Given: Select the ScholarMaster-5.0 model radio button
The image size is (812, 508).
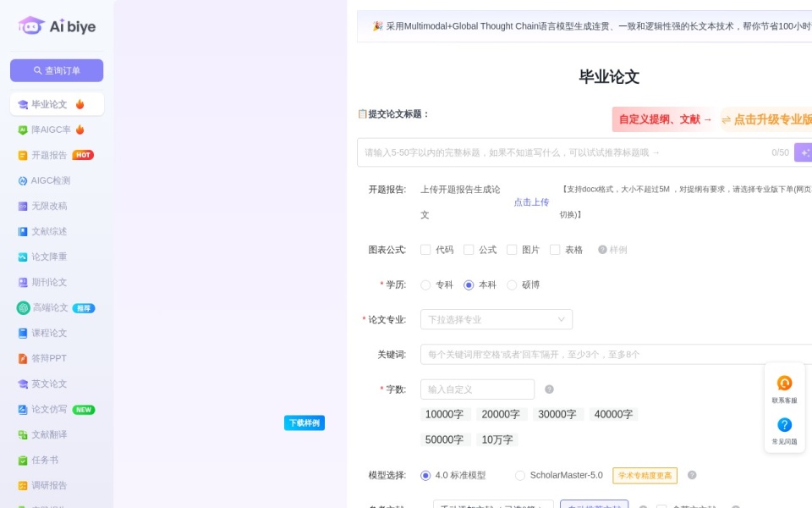Looking at the screenshot, I should (x=520, y=475).
